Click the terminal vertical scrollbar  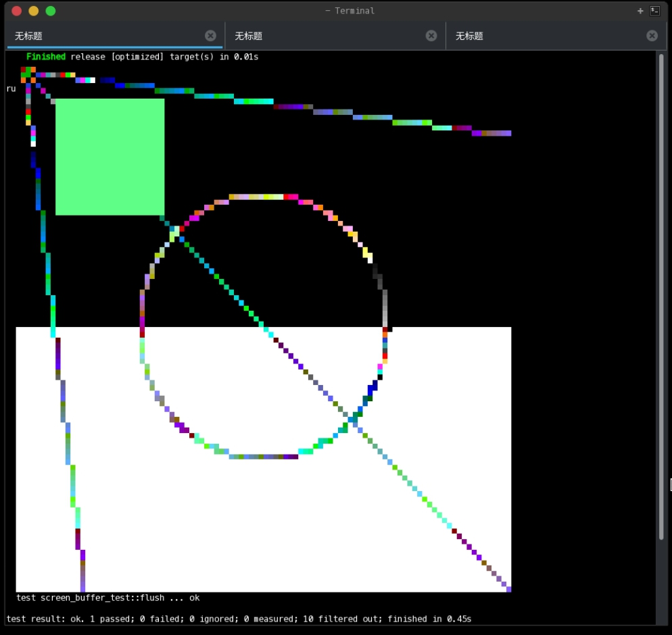click(x=661, y=297)
